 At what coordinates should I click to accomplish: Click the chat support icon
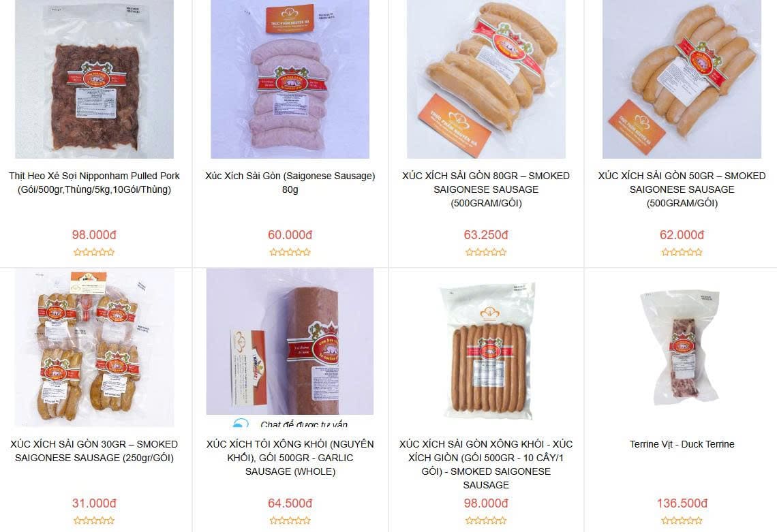click(241, 423)
